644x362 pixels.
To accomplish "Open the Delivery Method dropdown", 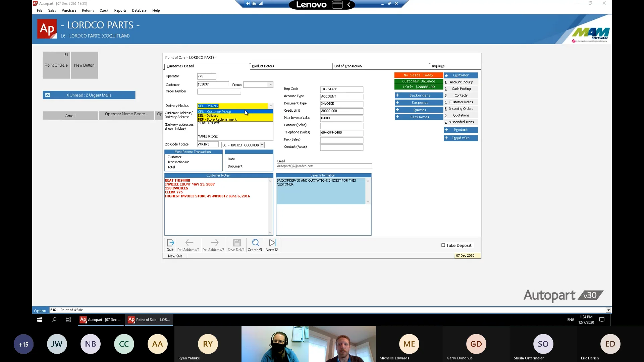I will click(x=270, y=106).
